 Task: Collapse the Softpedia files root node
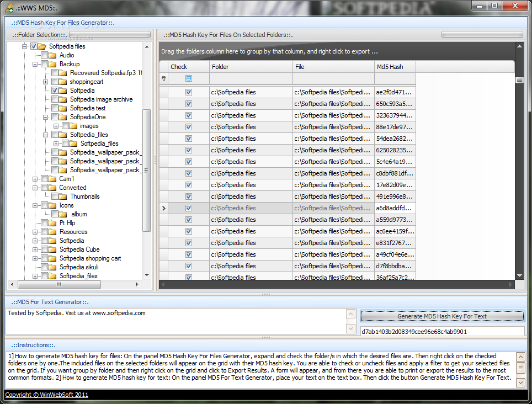point(24,46)
